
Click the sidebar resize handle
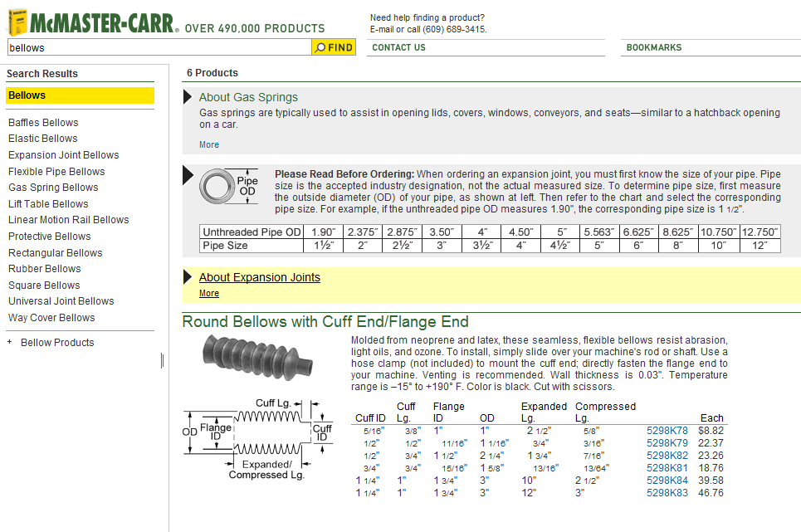point(162,360)
